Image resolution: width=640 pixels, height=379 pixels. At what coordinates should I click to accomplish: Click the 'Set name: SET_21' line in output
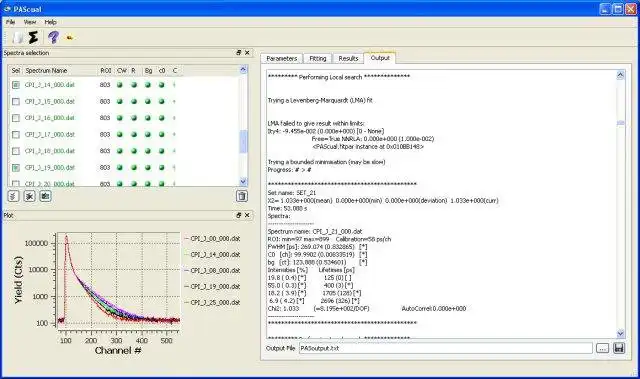click(292, 193)
